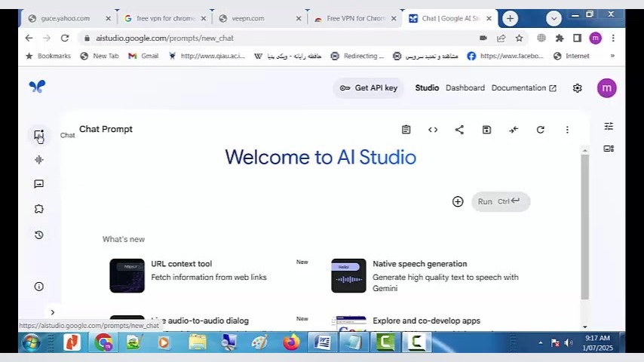Go back with browser back arrow
Screen dimensions: 644x362
tap(29, 38)
